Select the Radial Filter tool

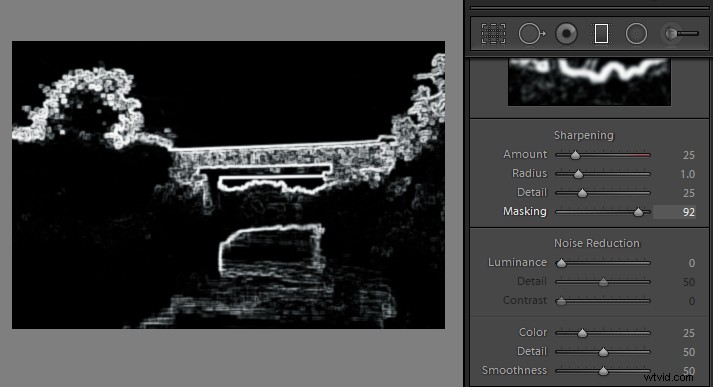(x=636, y=34)
